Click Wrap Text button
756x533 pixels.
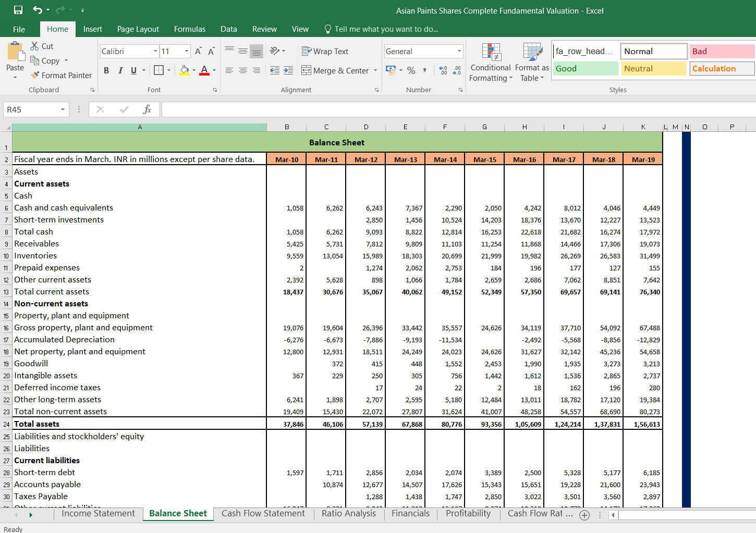(x=325, y=51)
